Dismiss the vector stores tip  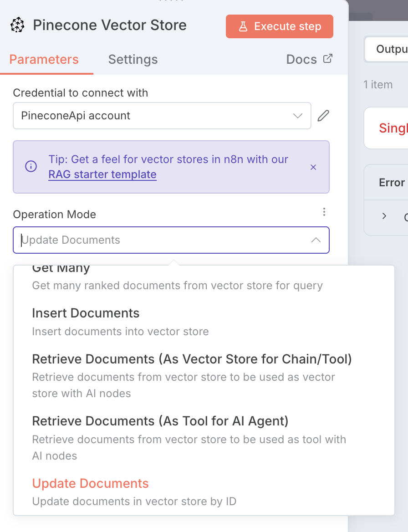[313, 167]
